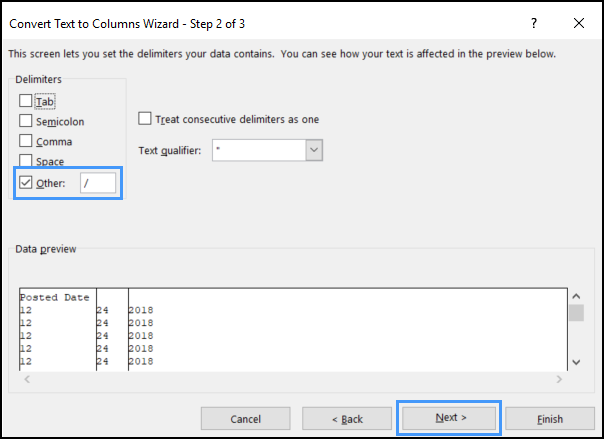Click the preview scroll down arrow
The image size is (604, 439).
(576, 362)
